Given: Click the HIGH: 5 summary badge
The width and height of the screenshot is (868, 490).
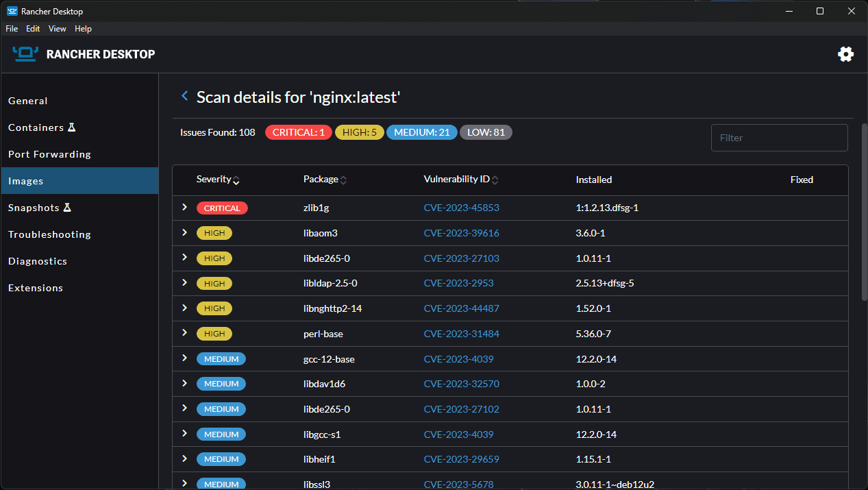Looking at the screenshot, I should [359, 132].
